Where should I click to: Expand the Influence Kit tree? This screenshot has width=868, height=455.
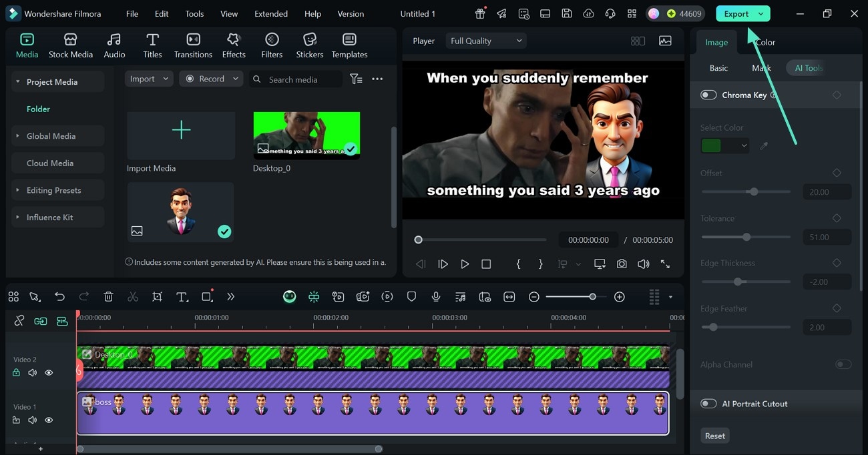(x=17, y=217)
